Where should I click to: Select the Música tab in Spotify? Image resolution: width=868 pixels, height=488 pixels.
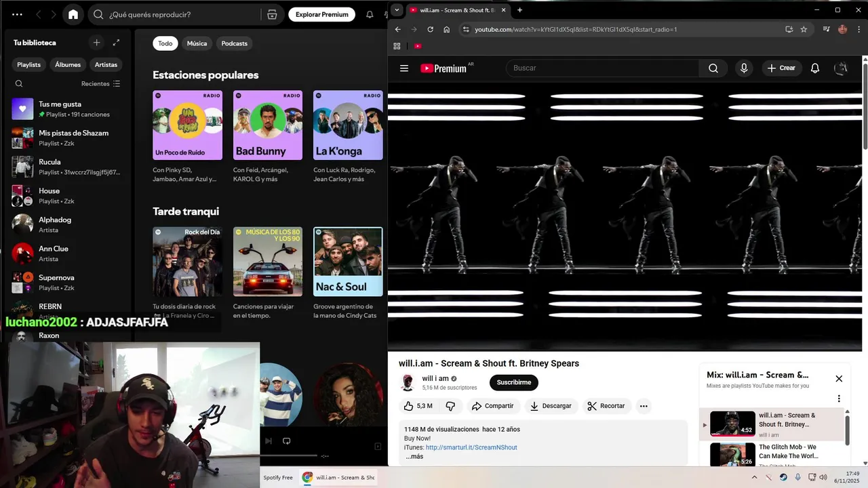click(x=197, y=43)
